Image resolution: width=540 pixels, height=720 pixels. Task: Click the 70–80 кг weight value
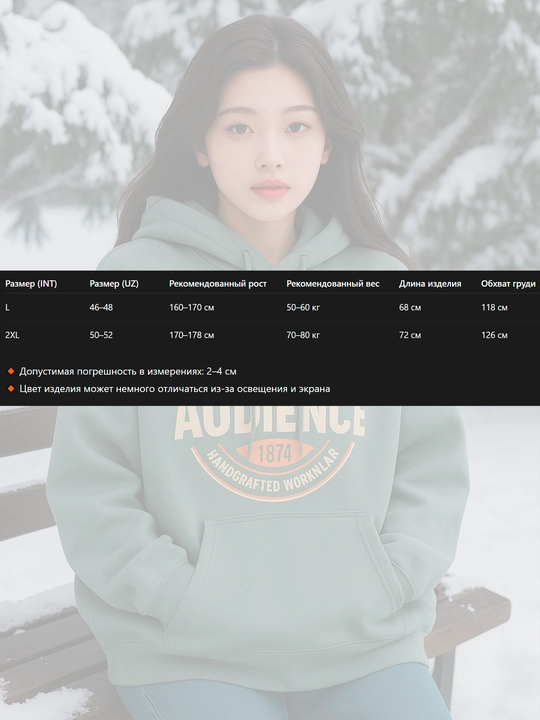pyautogui.click(x=303, y=335)
